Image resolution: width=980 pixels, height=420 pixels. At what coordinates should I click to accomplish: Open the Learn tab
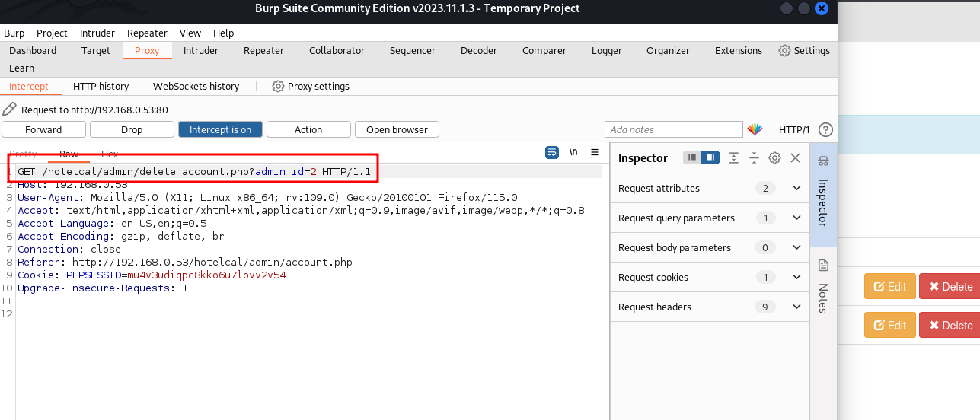pyautogui.click(x=21, y=68)
